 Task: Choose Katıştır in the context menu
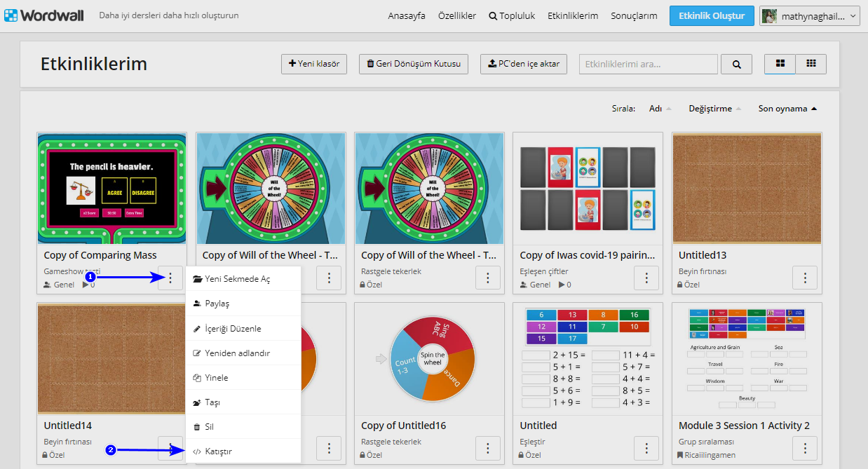click(218, 451)
